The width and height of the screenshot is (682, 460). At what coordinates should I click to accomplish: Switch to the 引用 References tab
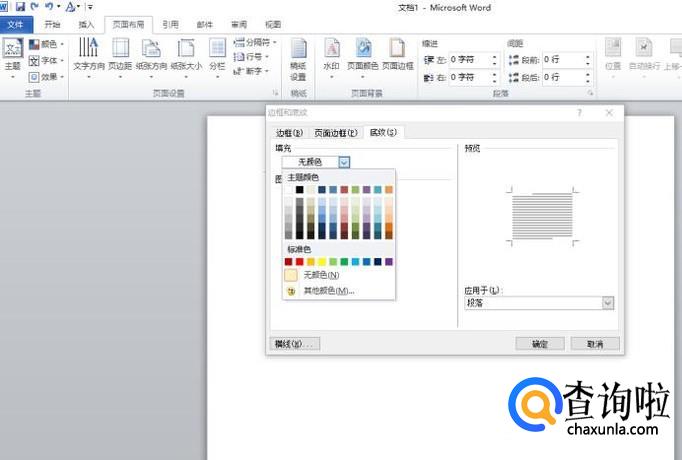[170, 25]
